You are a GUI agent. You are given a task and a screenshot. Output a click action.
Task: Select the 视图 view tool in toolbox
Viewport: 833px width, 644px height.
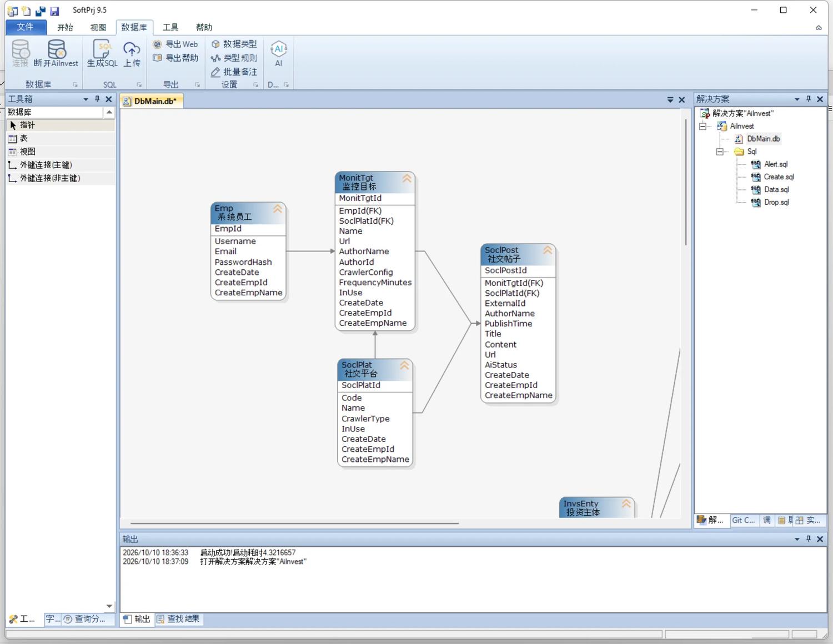click(61, 152)
